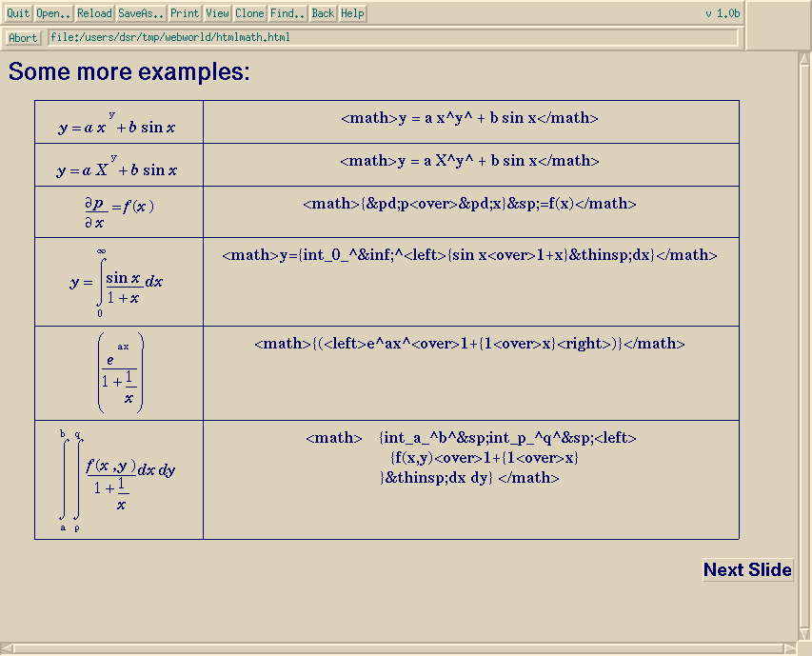Click the e^ax^<over> markup text
This screenshot has width=812, height=656.
pyautogui.click(x=469, y=344)
